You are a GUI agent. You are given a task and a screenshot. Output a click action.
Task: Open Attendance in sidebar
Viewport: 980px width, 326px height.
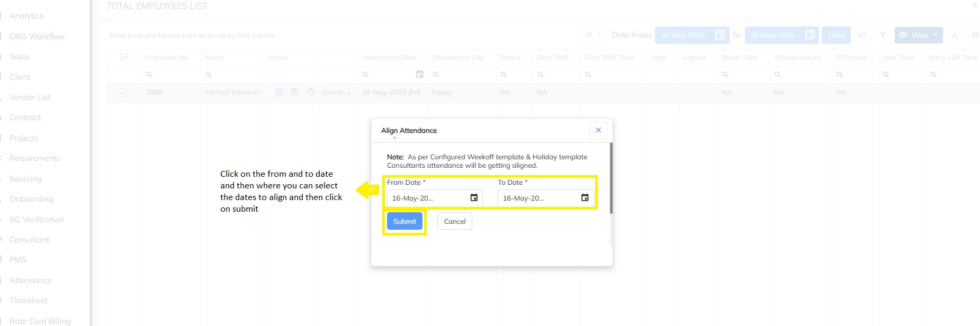tap(31, 280)
